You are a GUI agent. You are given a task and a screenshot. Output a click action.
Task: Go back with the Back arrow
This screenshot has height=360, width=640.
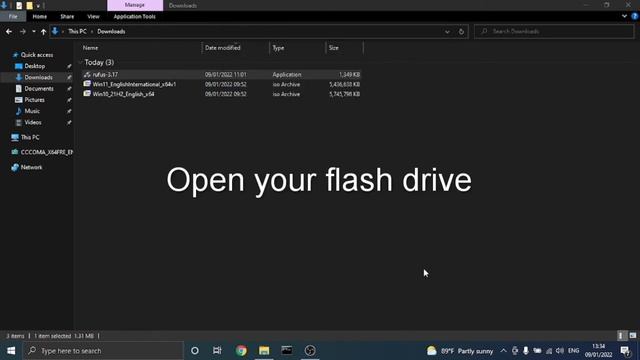(x=9, y=31)
